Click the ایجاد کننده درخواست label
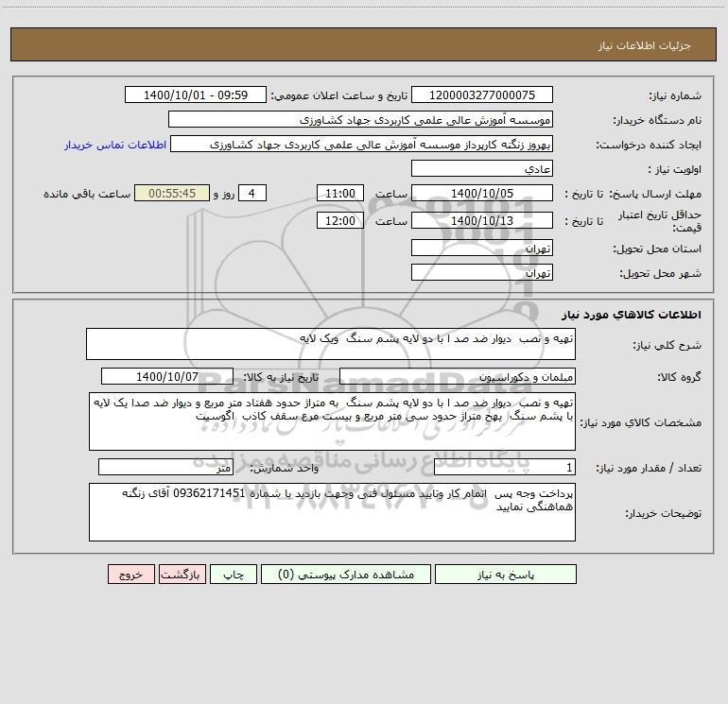The height and width of the screenshot is (704, 728). 649,146
